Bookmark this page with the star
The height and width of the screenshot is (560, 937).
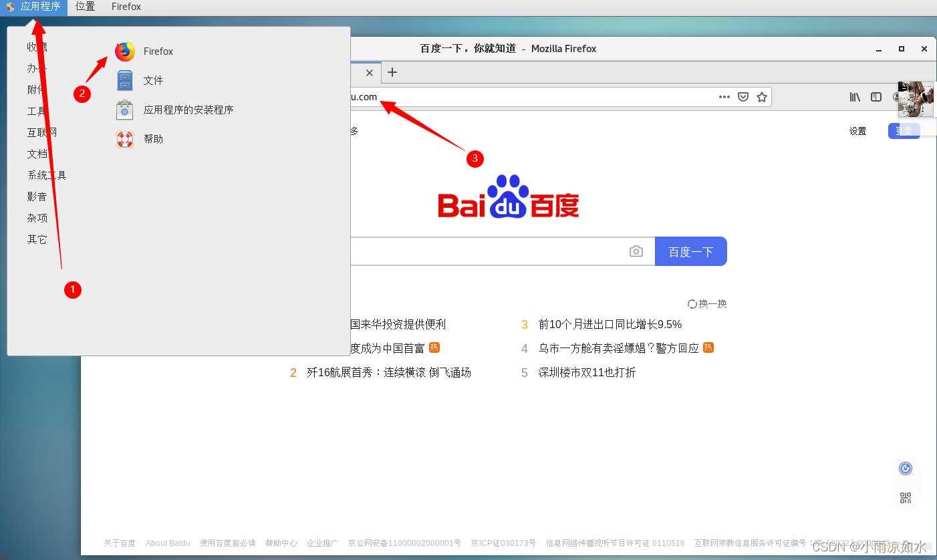point(762,97)
